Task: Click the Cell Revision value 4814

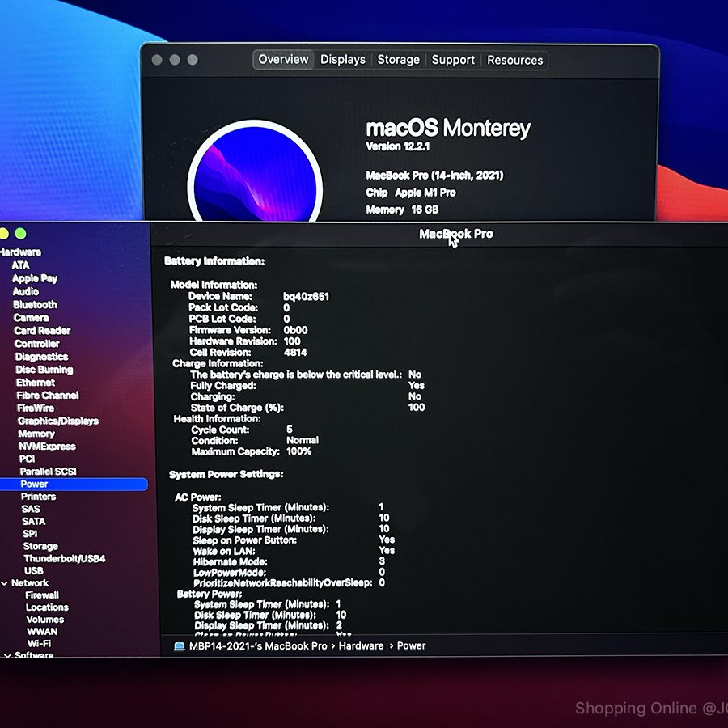Action: 295,353
